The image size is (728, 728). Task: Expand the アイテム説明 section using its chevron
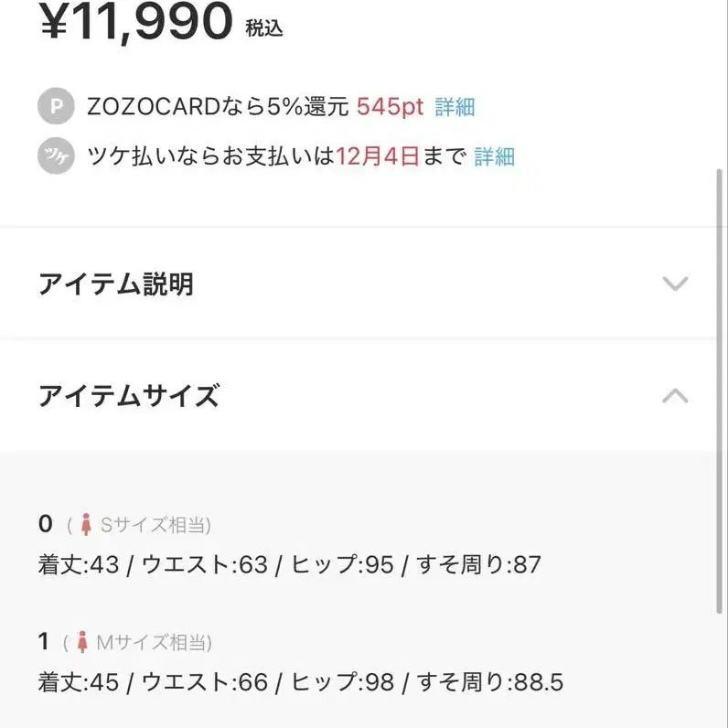tap(674, 284)
